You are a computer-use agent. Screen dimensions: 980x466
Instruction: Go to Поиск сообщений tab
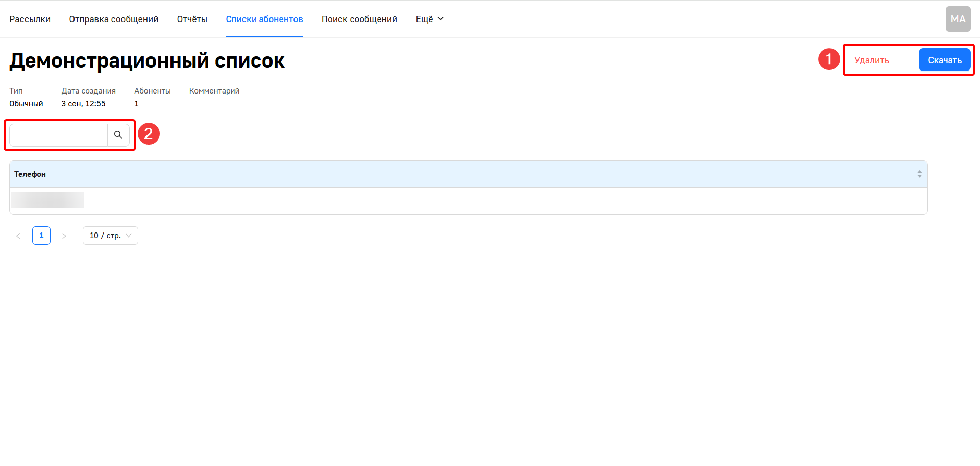click(359, 19)
